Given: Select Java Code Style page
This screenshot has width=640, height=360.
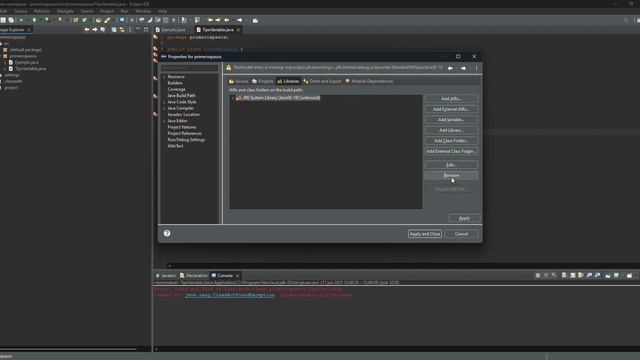Looking at the screenshot, I should (182, 102).
